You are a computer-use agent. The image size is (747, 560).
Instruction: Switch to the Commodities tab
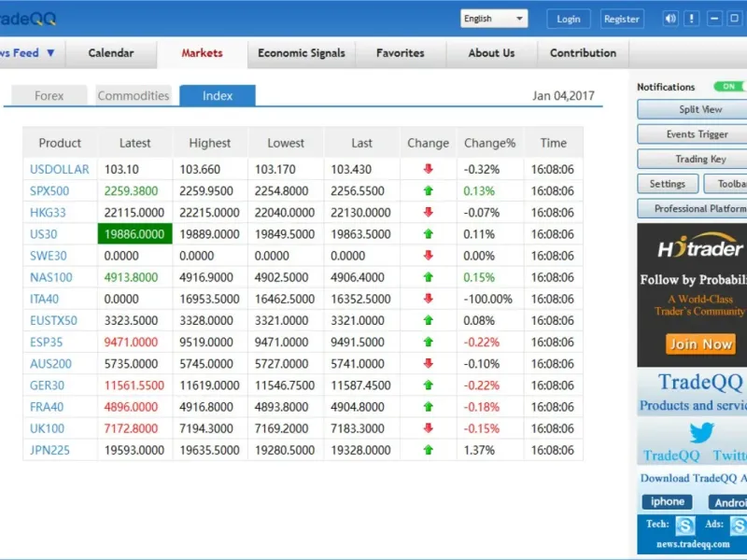[134, 95]
